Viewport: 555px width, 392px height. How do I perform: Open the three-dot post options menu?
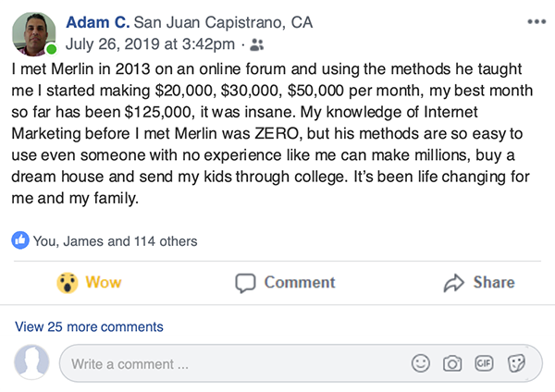coord(535,21)
